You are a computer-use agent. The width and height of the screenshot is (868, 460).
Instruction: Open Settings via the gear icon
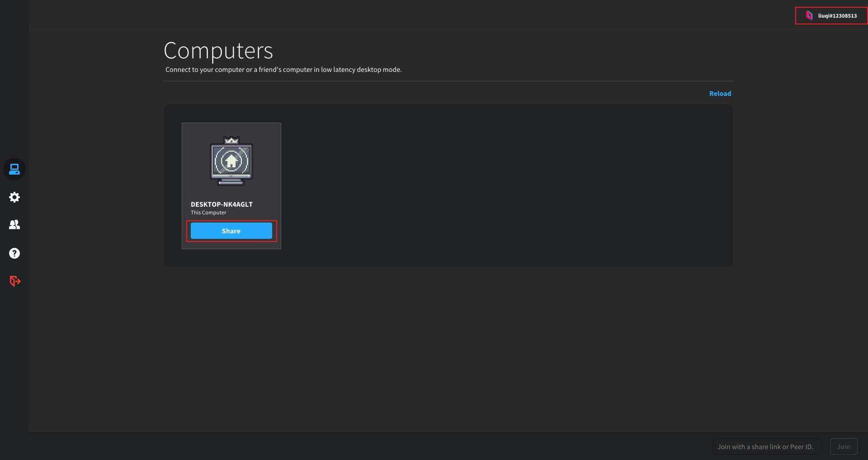click(x=14, y=197)
